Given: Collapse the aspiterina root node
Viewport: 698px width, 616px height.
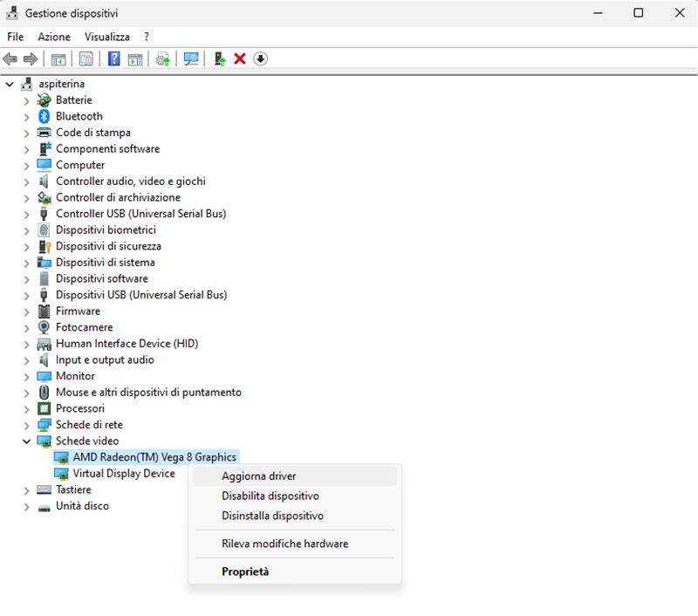Looking at the screenshot, I should click(x=10, y=84).
